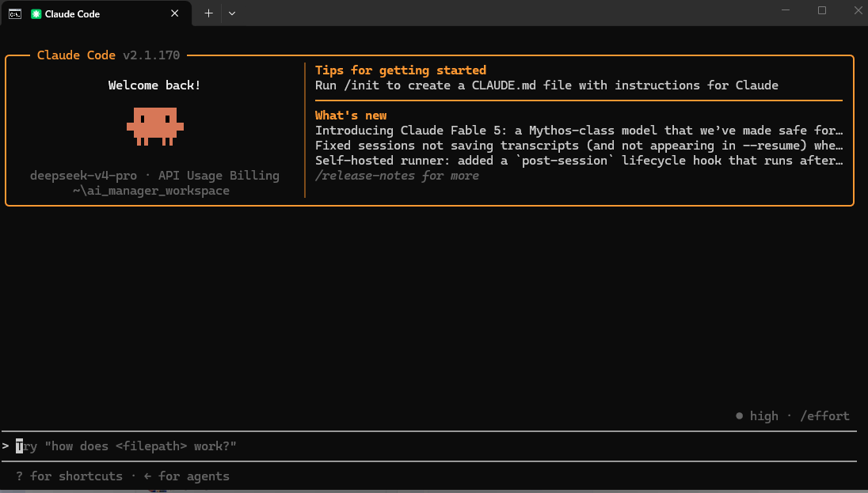Click the ~\ai_manager_workspace path text
Viewport: 868px width, 493px height.
[x=151, y=191]
